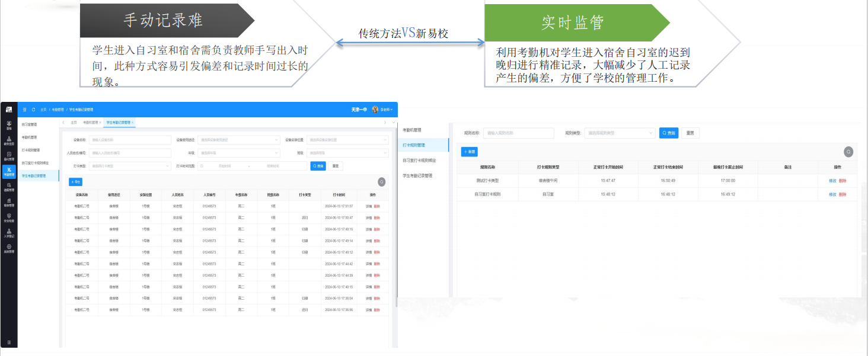868x356 pixels.
Task: Open 入学登记 icon in dark sidebar
Action: pyautogui.click(x=9, y=233)
